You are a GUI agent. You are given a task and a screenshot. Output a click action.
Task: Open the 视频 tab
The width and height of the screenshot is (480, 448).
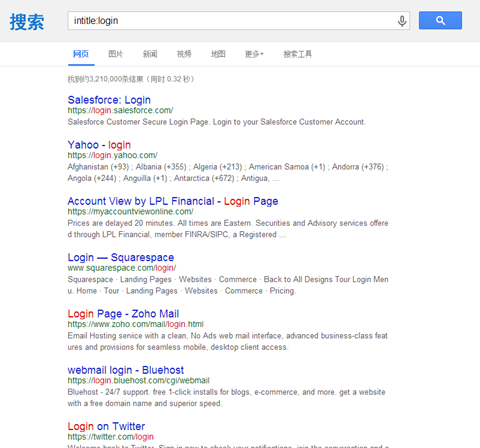184,54
